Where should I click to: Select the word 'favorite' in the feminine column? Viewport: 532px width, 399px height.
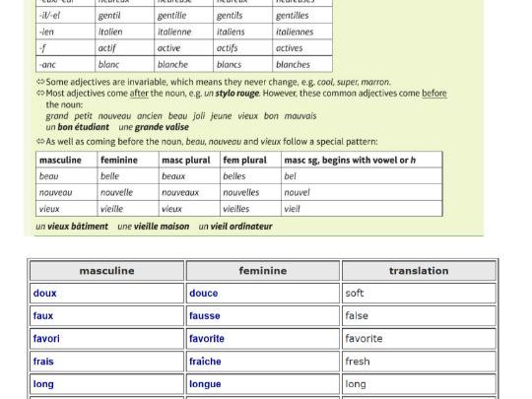click(x=207, y=339)
